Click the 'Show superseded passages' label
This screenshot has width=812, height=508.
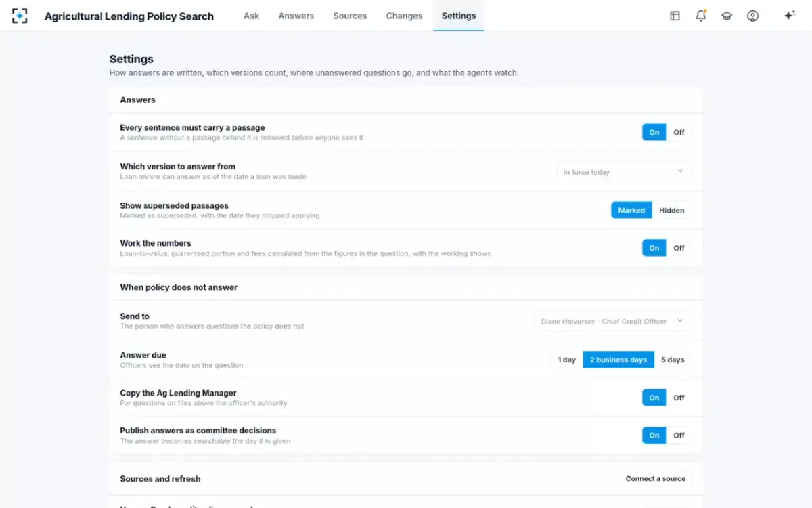175,205
